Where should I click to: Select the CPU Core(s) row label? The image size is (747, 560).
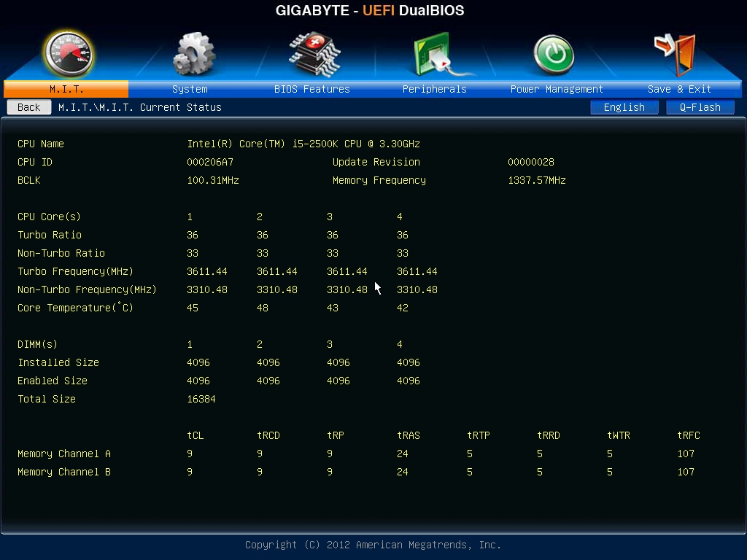coord(49,217)
